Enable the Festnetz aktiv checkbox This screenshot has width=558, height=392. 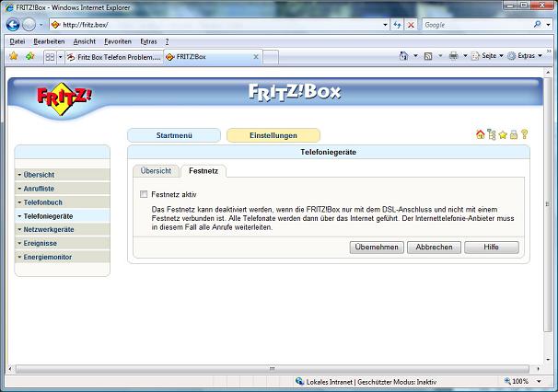coord(143,194)
